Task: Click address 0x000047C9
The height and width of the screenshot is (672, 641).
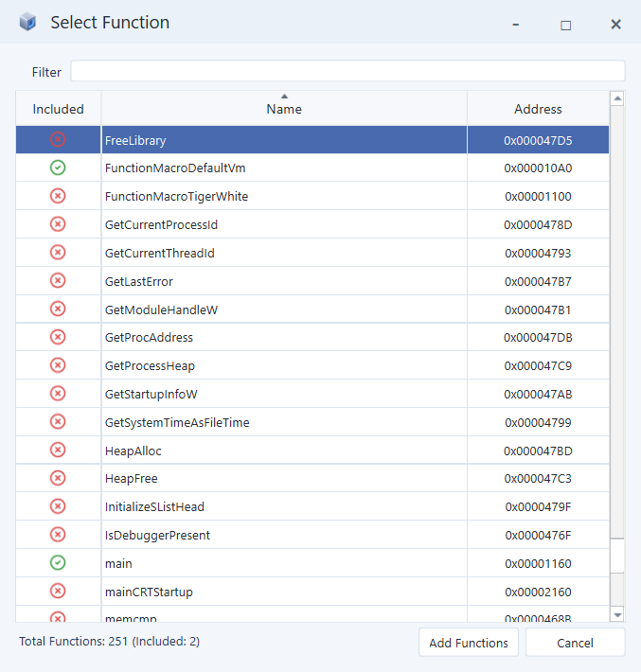Action: click(x=538, y=365)
